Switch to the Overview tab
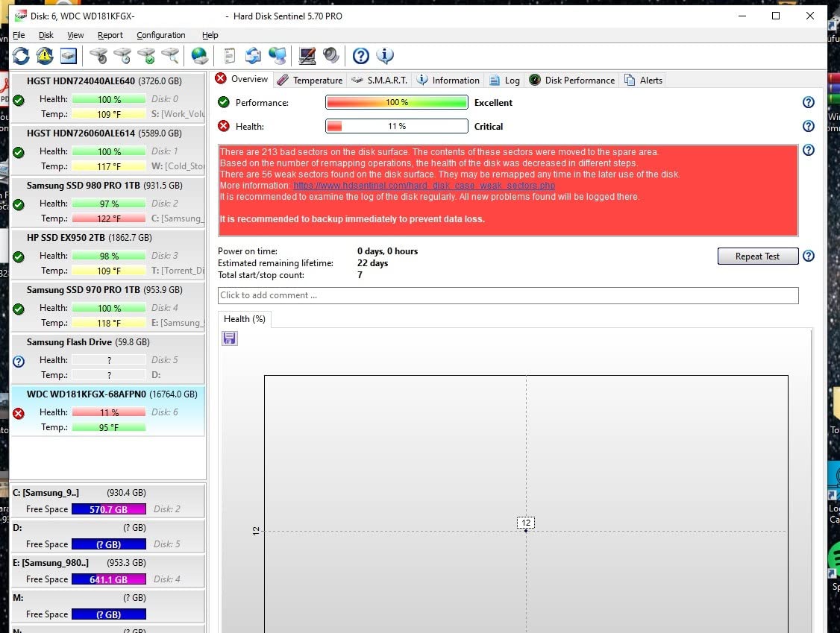Viewport: 840px width, 633px height. (x=242, y=79)
